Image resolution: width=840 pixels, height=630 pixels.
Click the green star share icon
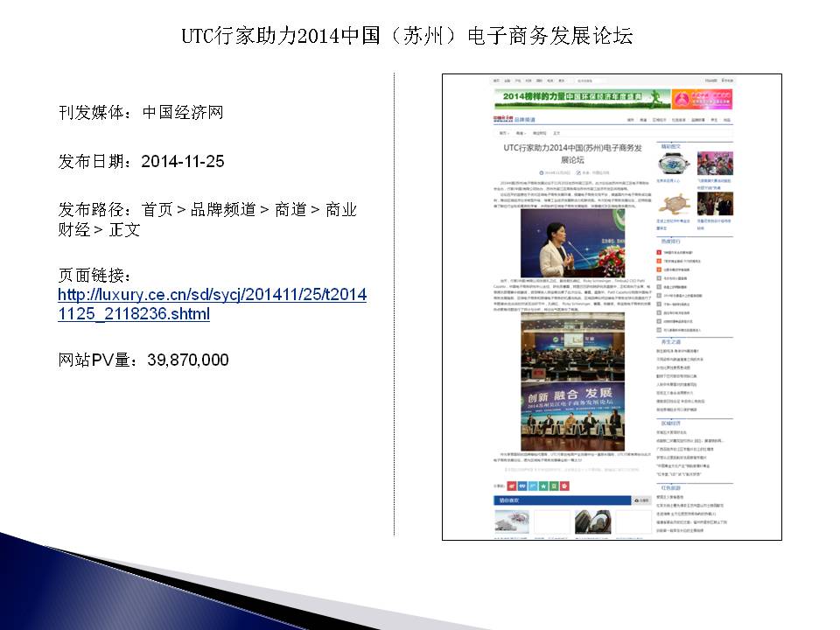click(x=543, y=486)
